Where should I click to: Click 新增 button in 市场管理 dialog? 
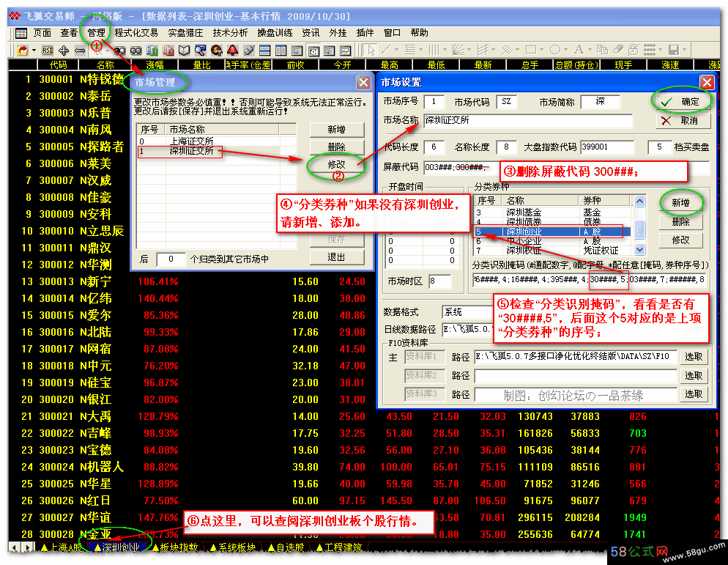(x=337, y=130)
